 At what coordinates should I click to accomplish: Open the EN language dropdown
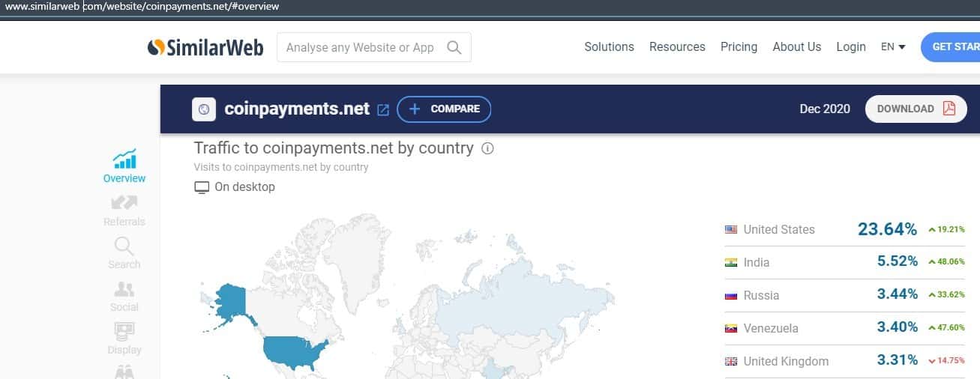[x=893, y=46]
